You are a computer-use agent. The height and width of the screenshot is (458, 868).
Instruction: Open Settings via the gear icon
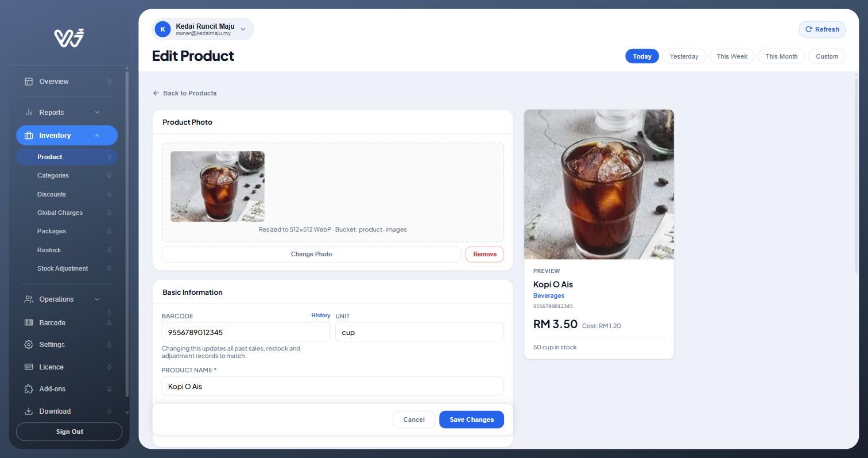coord(29,345)
